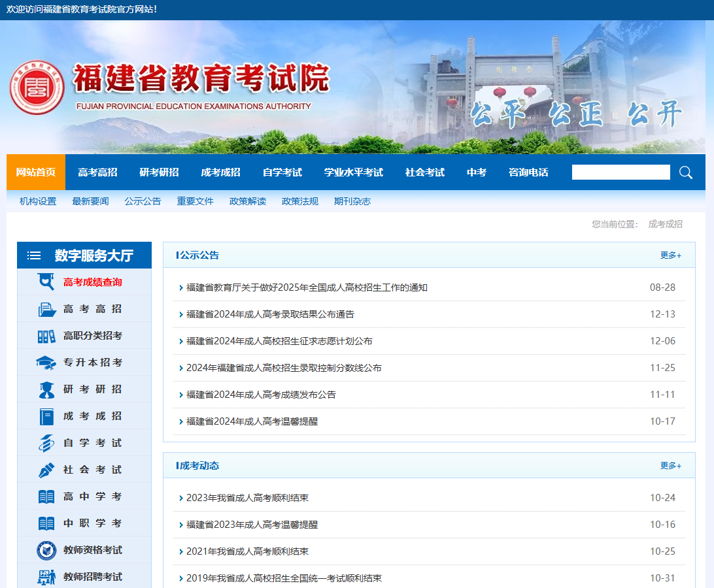714x588 pixels.
Task: Click the folder icon beside 高 考 高 招
Action: coord(47,309)
